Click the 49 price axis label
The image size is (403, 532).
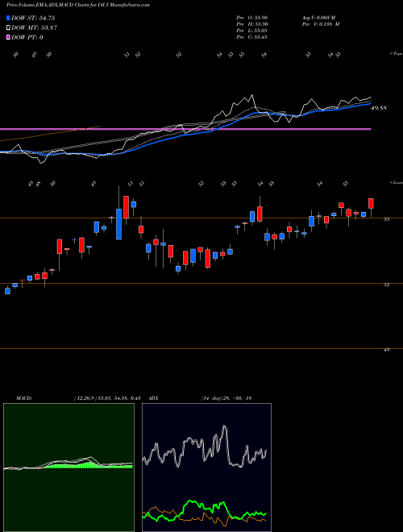(x=386, y=350)
